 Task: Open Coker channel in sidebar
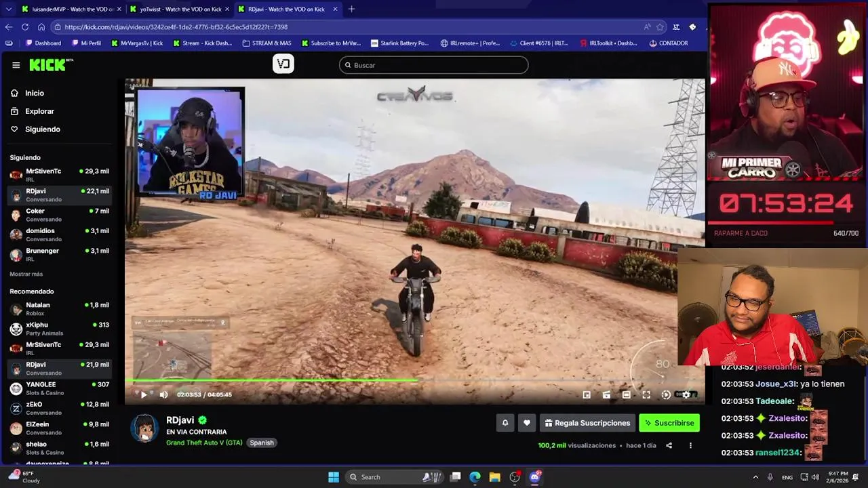(x=60, y=214)
